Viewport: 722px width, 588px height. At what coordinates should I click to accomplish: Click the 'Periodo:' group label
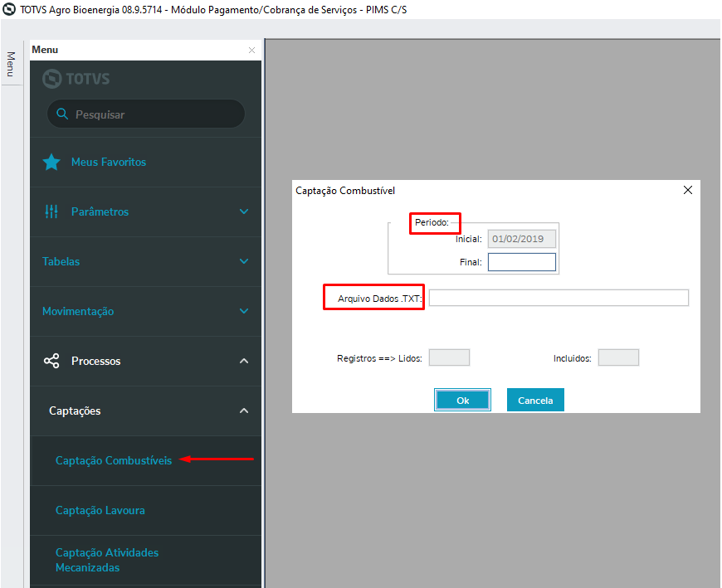click(x=432, y=223)
